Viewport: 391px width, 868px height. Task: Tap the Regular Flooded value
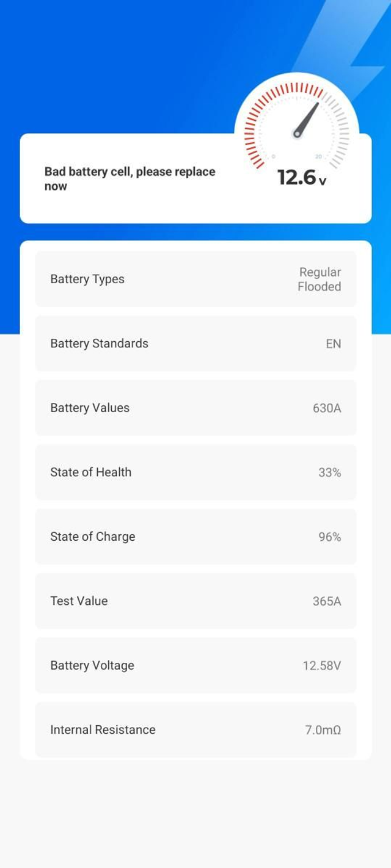point(319,279)
